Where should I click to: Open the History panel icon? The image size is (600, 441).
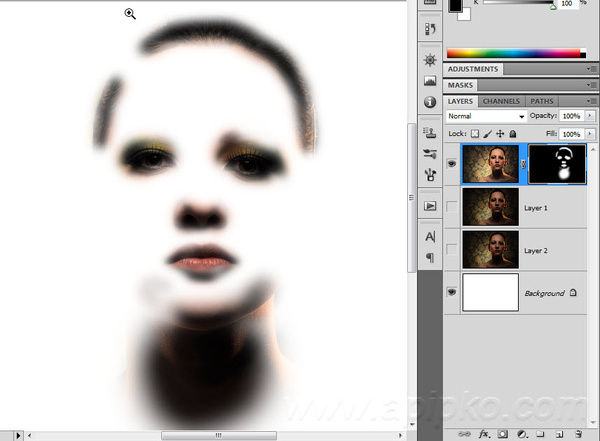[x=430, y=29]
